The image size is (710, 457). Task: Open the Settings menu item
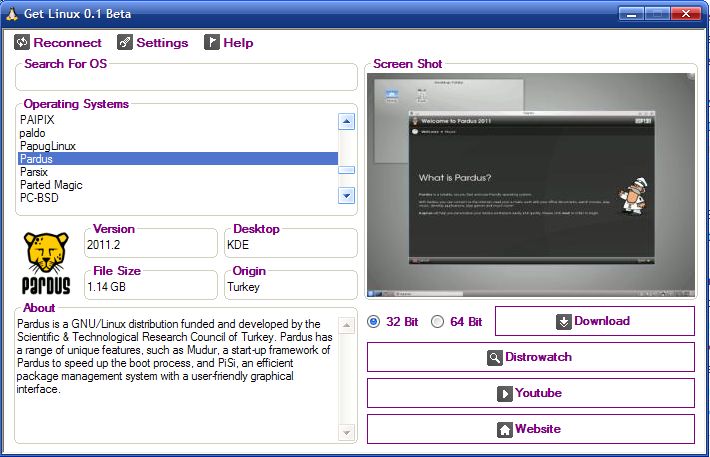(x=153, y=42)
